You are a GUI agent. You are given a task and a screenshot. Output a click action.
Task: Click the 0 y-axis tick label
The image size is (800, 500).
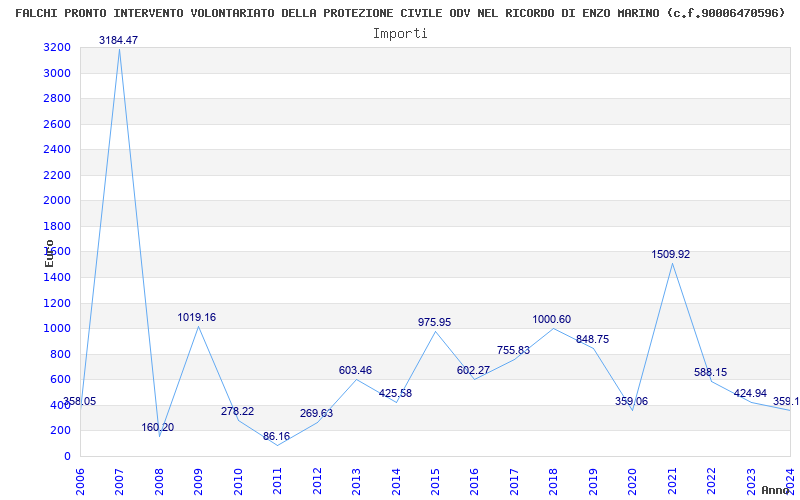click(x=67, y=456)
